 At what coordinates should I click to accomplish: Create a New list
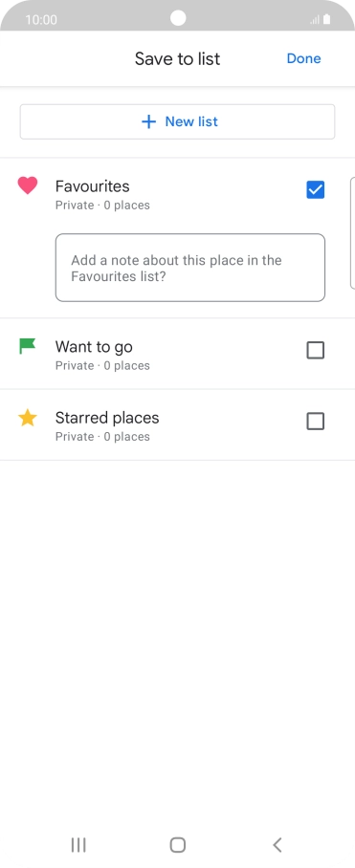pyautogui.click(x=177, y=121)
